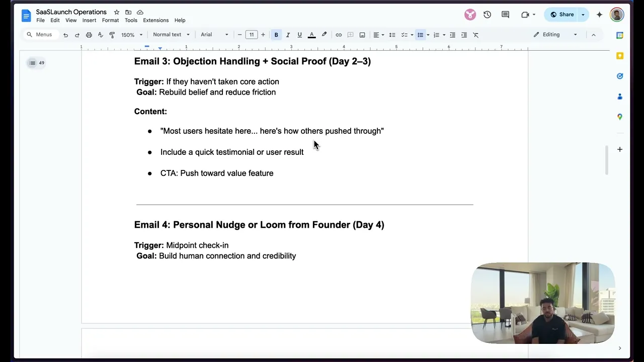Screen dimensions: 644x362
Task: Insert a link
Action: (x=339, y=35)
